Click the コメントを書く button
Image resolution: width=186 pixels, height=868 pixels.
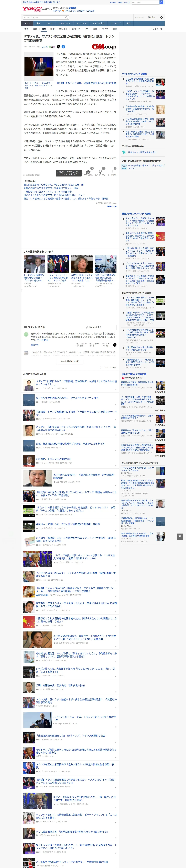click(x=93, y=327)
